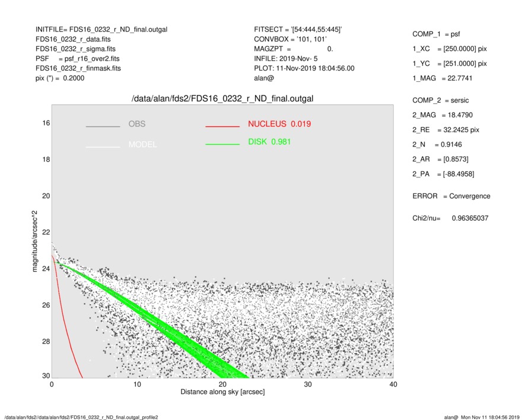Click the x-axis tick label 40

pyautogui.click(x=393, y=384)
